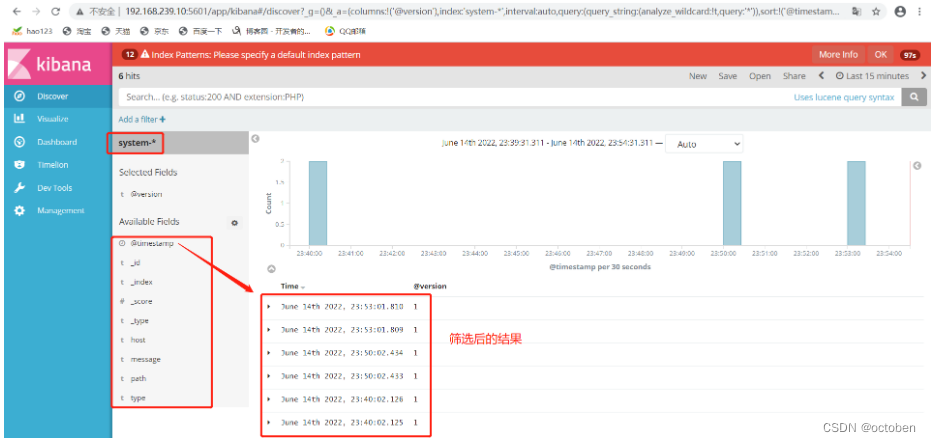This screenshot has height=442, width=931.
Task: Open Timelion in the sidebar
Action: tap(53, 165)
